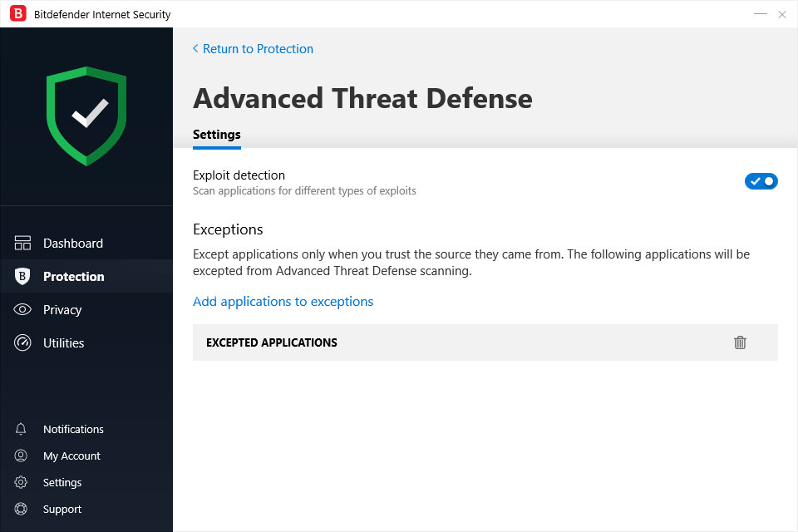Close the Bitdefender Internet Security window
The width and height of the screenshot is (798, 532).
(x=782, y=14)
